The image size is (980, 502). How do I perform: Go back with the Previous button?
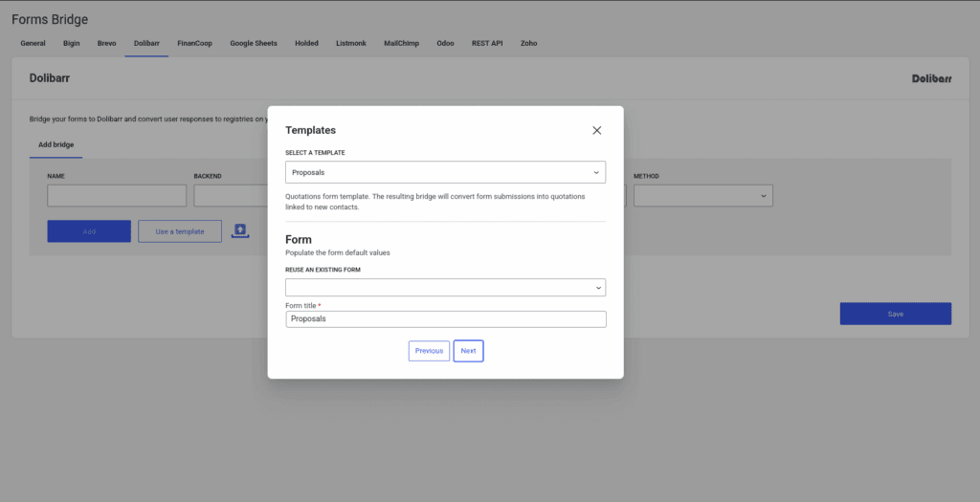(x=429, y=351)
